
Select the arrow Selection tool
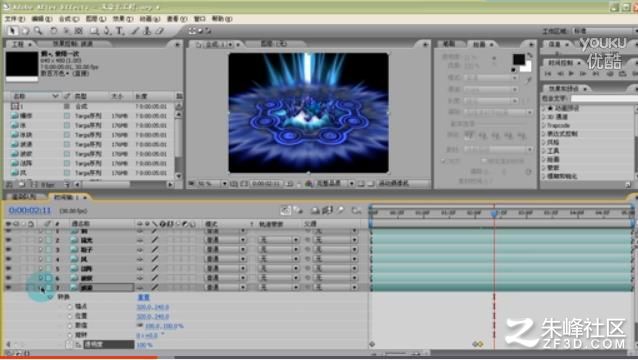pos(13,31)
